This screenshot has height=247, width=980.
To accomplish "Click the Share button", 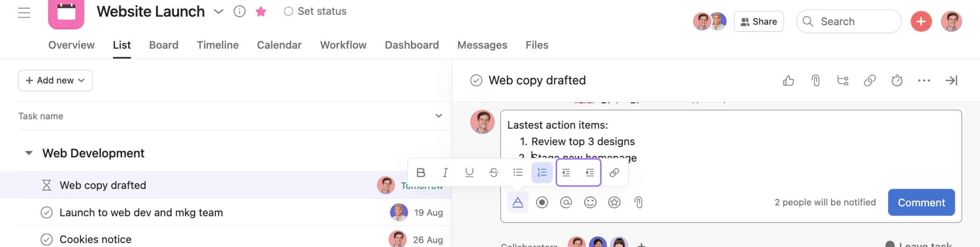I will [x=759, y=22].
